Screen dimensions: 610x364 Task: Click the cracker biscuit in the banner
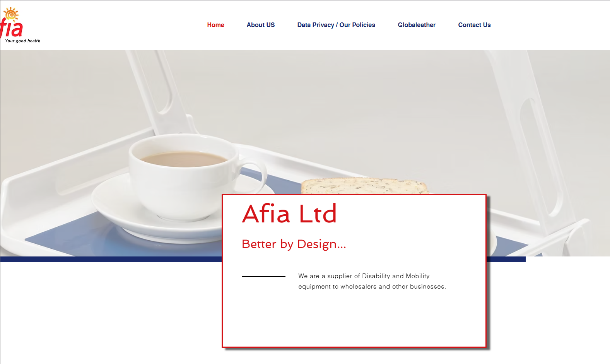click(364, 186)
